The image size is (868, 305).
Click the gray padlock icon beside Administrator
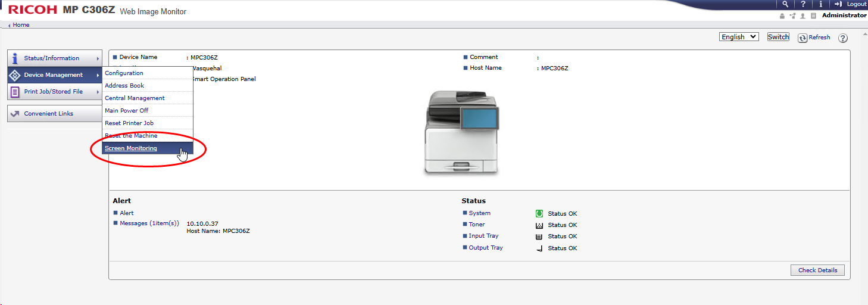click(782, 15)
